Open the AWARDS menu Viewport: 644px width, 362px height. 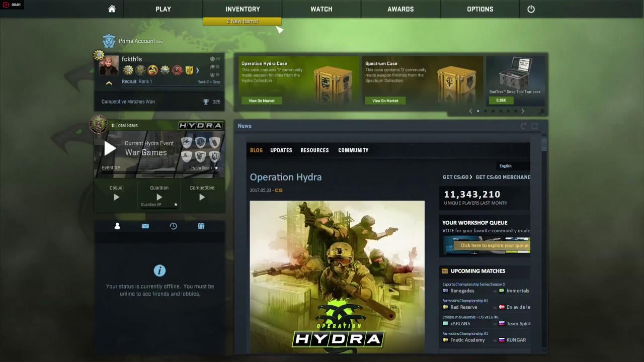coord(400,9)
